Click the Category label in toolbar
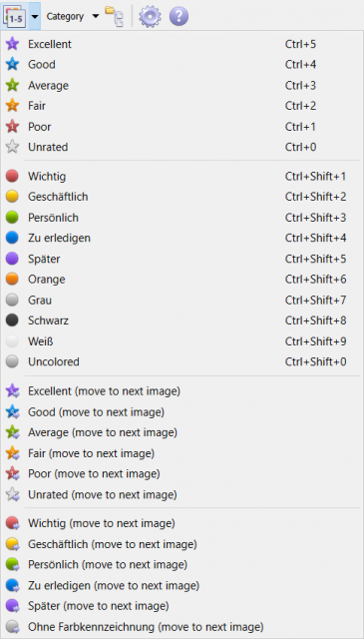 [x=65, y=16]
